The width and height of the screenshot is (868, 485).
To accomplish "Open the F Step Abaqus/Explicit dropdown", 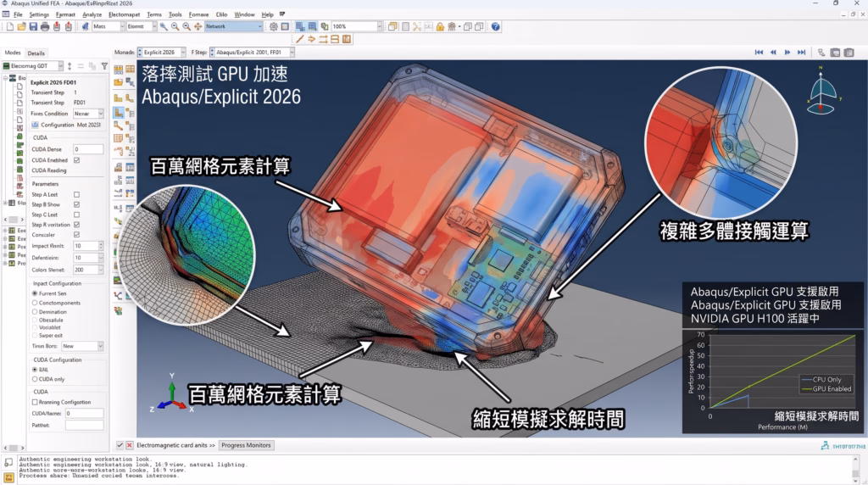I will (253, 53).
